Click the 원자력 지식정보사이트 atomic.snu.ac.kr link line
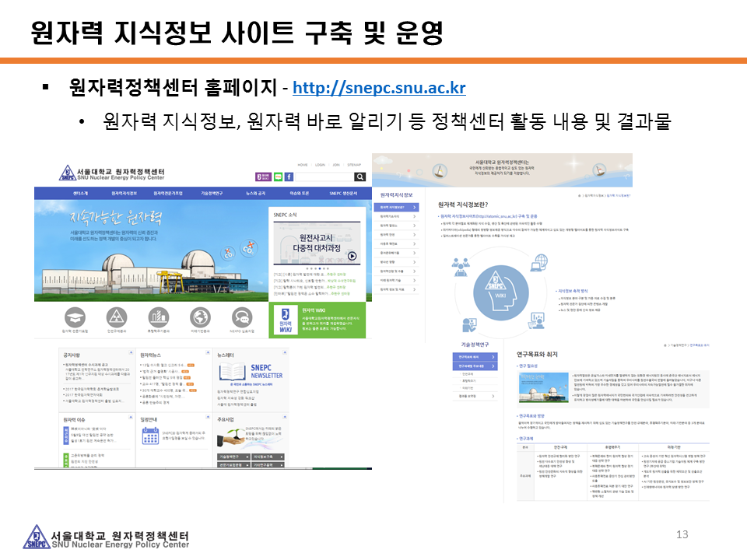 [487, 216]
